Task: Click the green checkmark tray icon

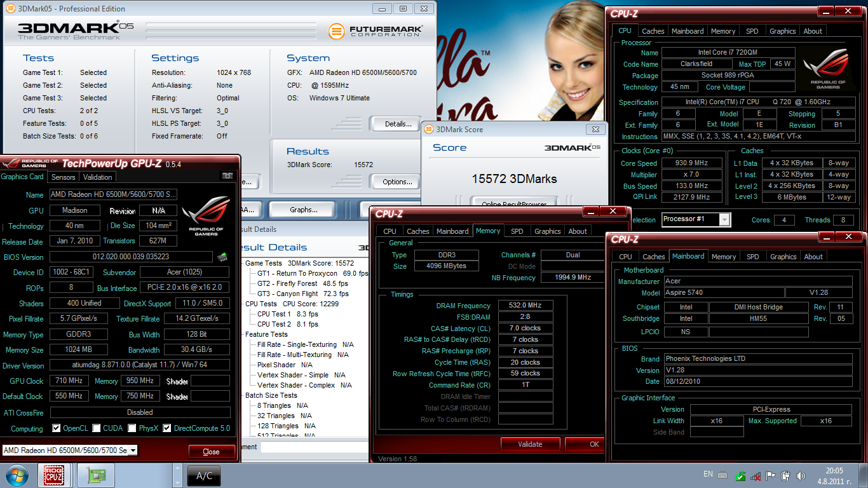Action: [x=740, y=475]
